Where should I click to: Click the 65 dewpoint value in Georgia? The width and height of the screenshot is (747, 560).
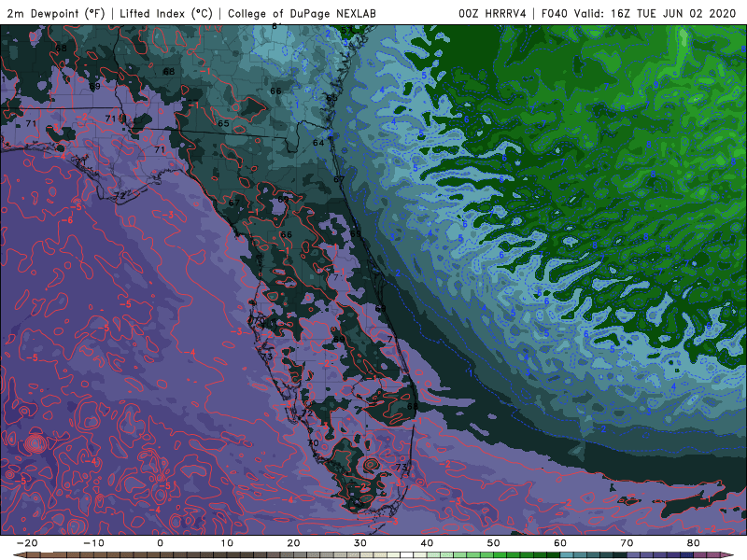click(223, 123)
